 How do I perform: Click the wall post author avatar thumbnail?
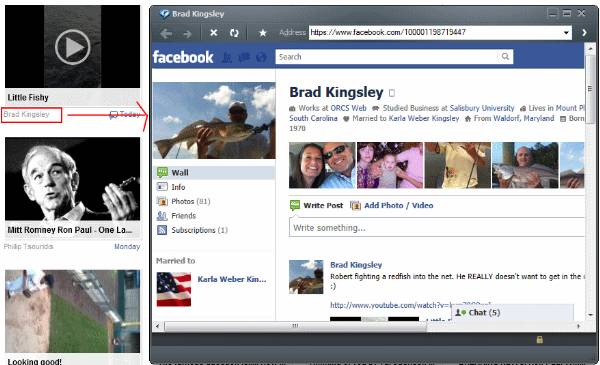click(306, 277)
